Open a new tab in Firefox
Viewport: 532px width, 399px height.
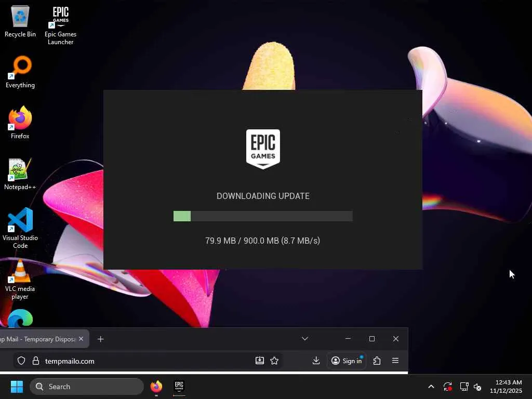[x=100, y=339]
